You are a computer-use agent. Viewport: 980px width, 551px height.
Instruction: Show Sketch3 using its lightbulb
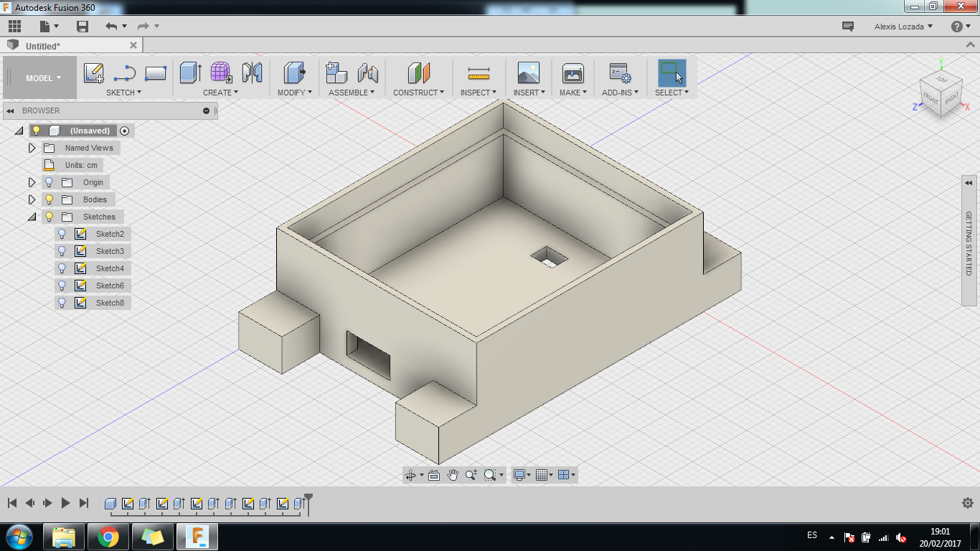coord(62,251)
